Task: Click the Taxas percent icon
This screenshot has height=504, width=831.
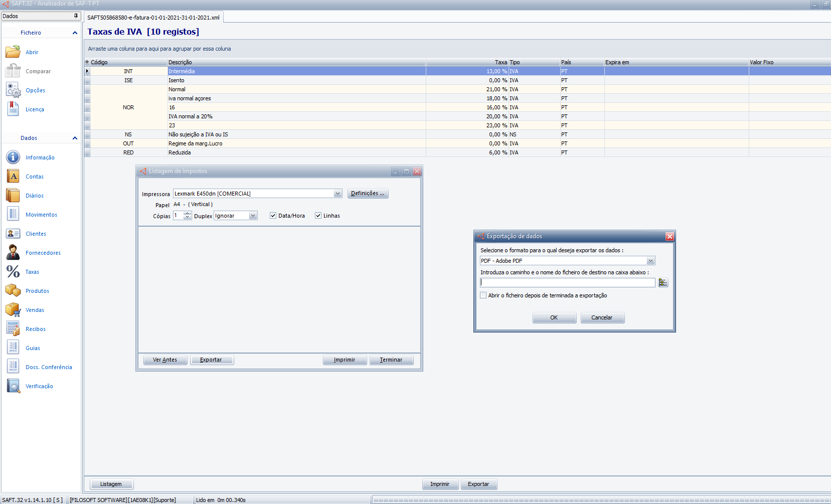Action: pyautogui.click(x=13, y=272)
